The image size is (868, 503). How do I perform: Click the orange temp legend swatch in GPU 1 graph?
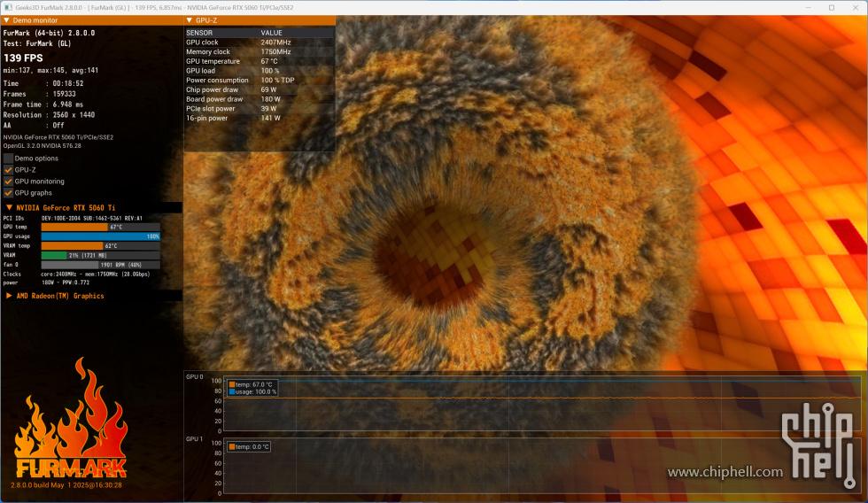coord(232,447)
